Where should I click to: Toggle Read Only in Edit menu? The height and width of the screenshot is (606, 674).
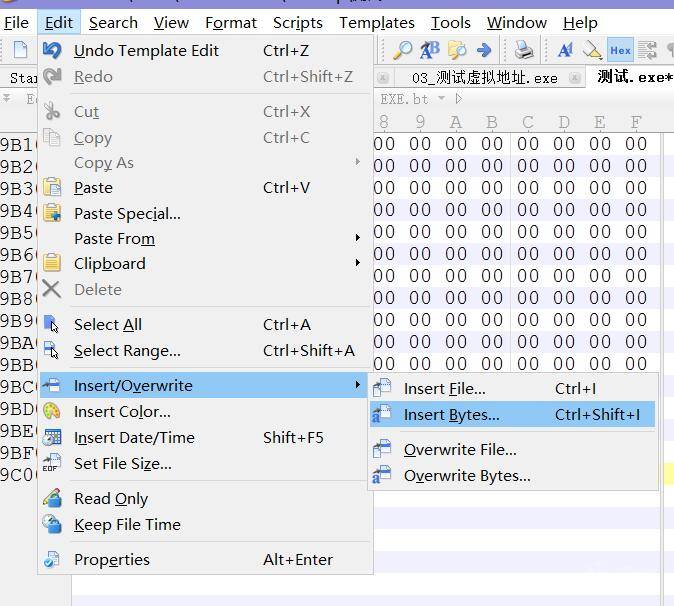(x=110, y=499)
